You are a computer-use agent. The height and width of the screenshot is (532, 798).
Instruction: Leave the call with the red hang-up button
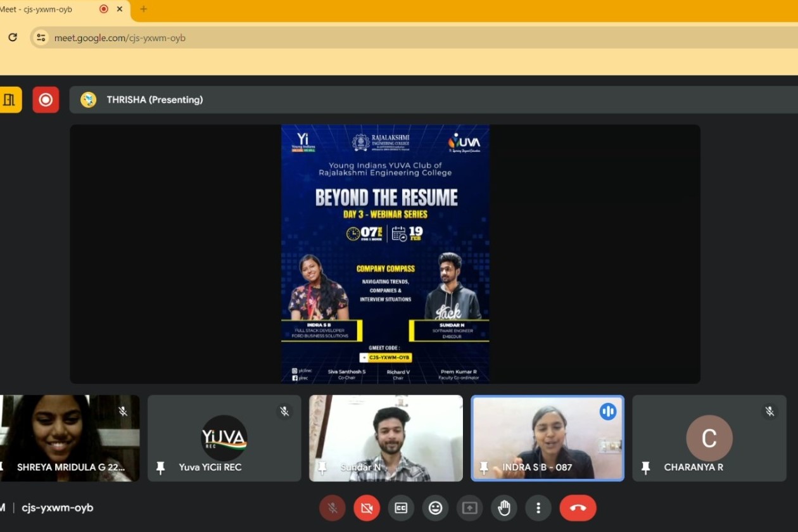pyautogui.click(x=578, y=508)
